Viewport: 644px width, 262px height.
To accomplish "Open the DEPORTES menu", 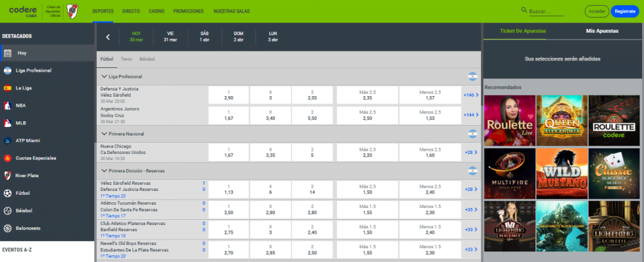I will (x=103, y=11).
